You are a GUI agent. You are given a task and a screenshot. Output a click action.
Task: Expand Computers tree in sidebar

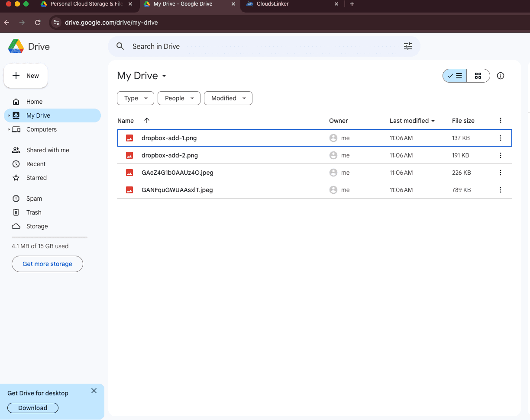click(x=9, y=129)
